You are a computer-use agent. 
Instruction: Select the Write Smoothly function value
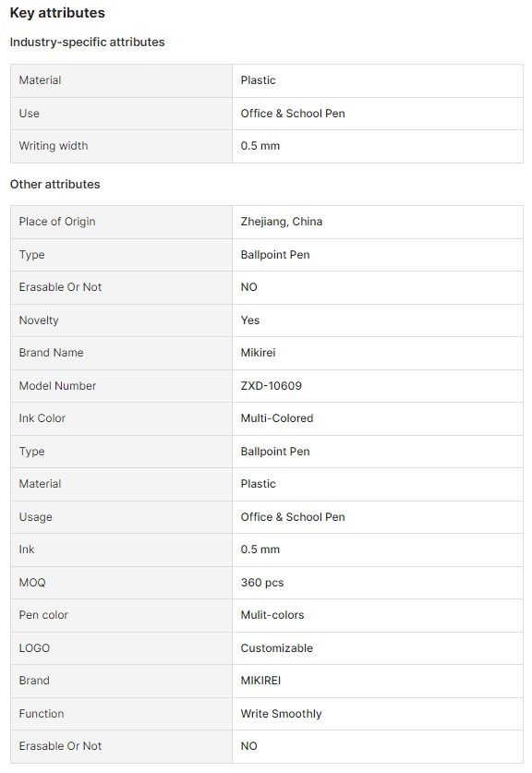click(x=281, y=714)
